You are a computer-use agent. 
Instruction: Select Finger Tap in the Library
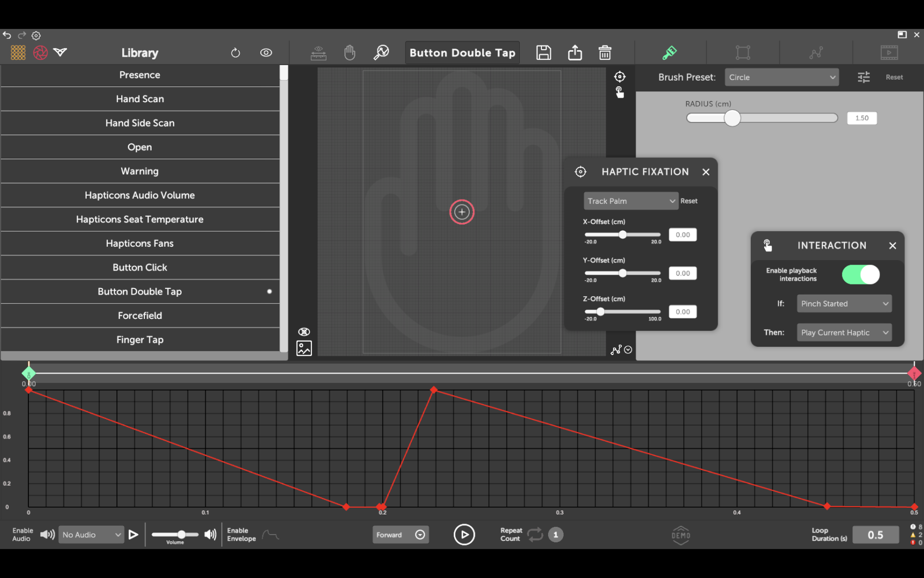(x=140, y=340)
